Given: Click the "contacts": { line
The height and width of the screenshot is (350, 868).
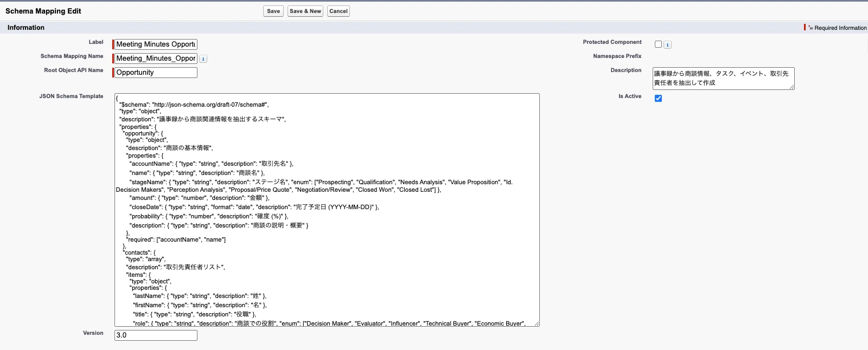Looking at the screenshot, I should tap(139, 252).
